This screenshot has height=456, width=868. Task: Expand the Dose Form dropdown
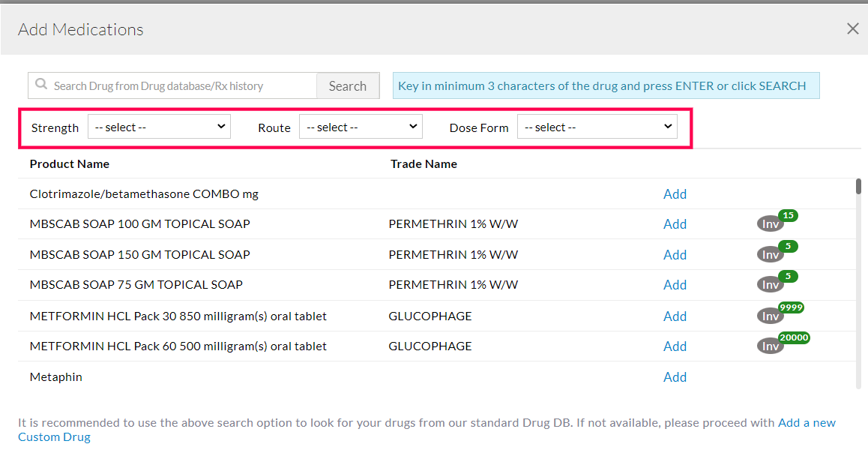597,127
